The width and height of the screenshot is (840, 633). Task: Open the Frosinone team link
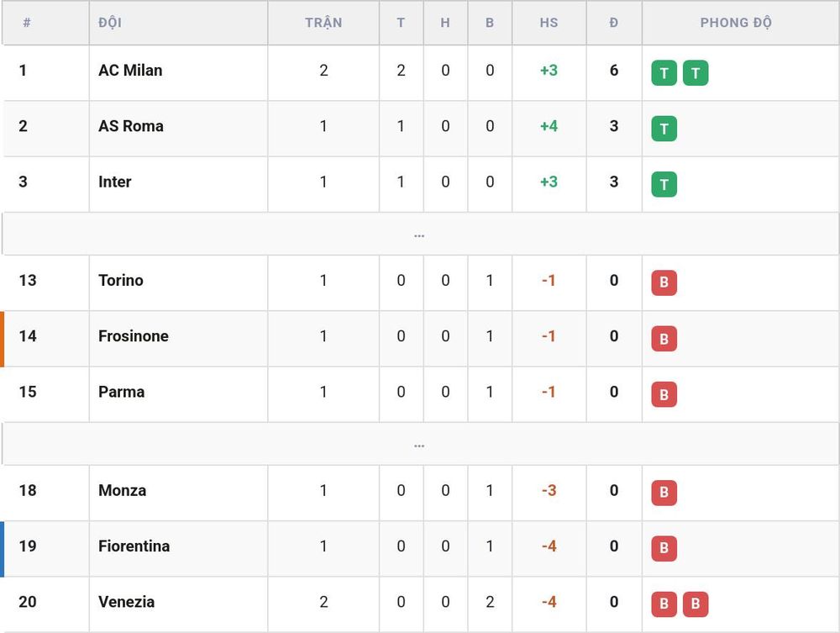click(x=134, y=336)
